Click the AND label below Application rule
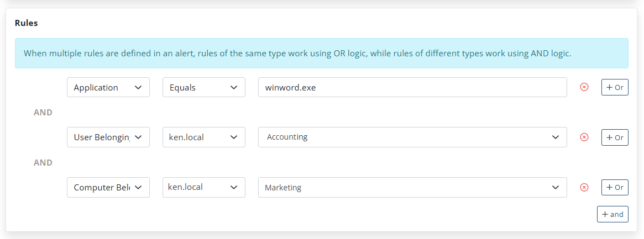 point(43,113)
